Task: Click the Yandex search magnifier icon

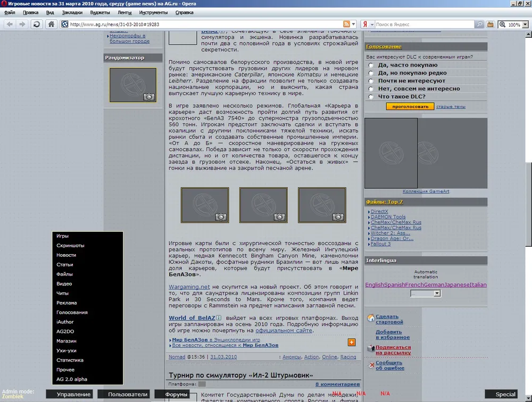Action: (x=479, y=24)
